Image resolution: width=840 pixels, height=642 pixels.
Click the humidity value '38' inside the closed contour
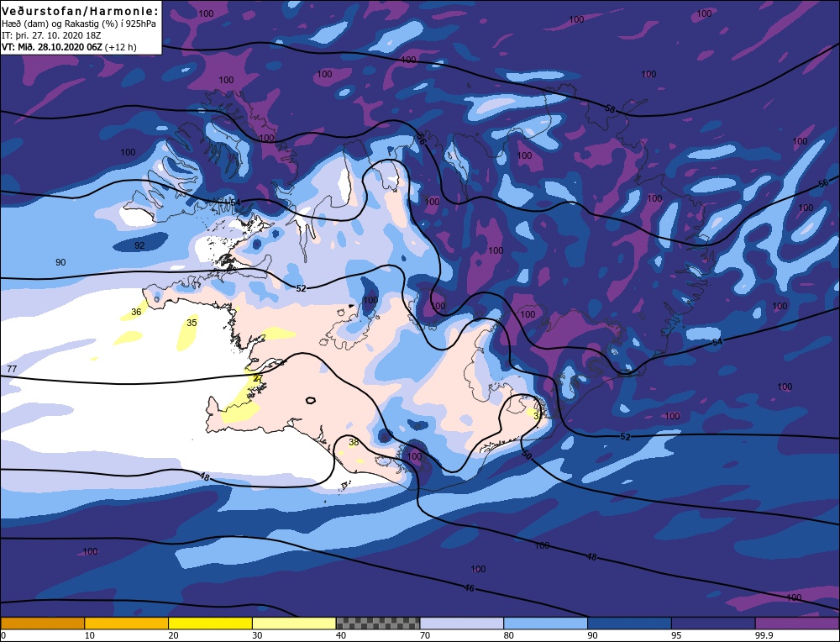pyautogui.click(x=354, y=443)
